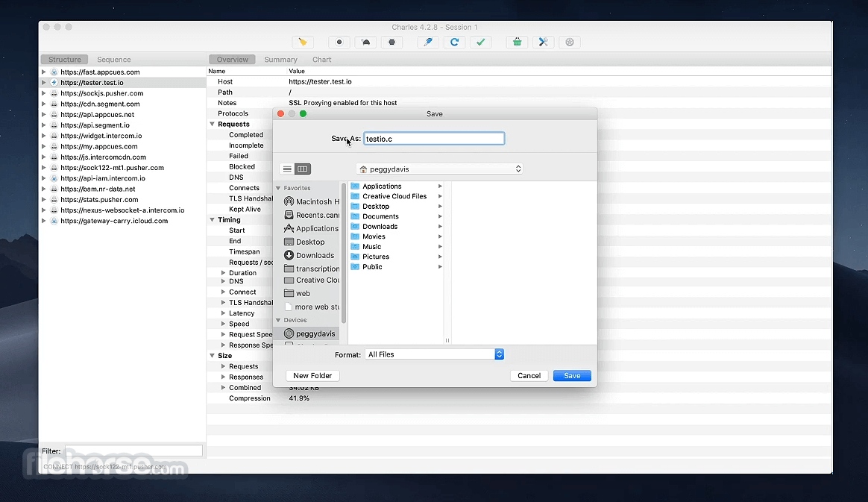Select https://api.segment.io host

pyautogui.click(x=95, y=125)
